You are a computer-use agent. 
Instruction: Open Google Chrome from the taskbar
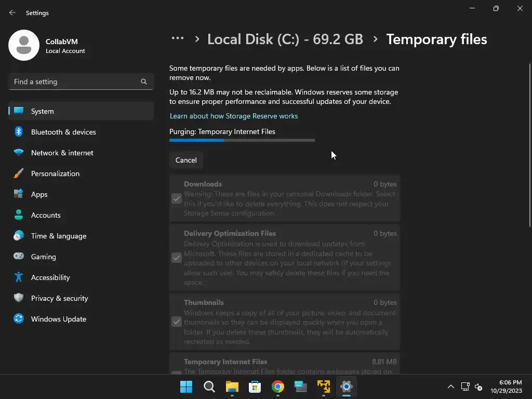point(278,387)
